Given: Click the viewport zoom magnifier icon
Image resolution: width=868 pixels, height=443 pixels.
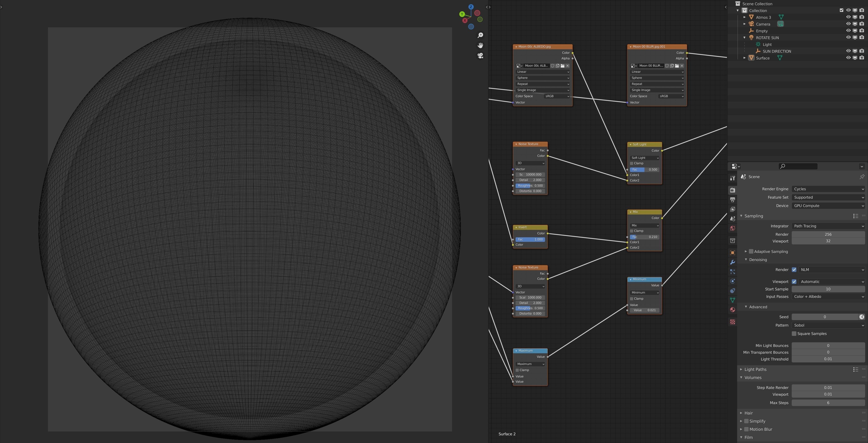Looking at the screenshot, I should tap(480, 35).
